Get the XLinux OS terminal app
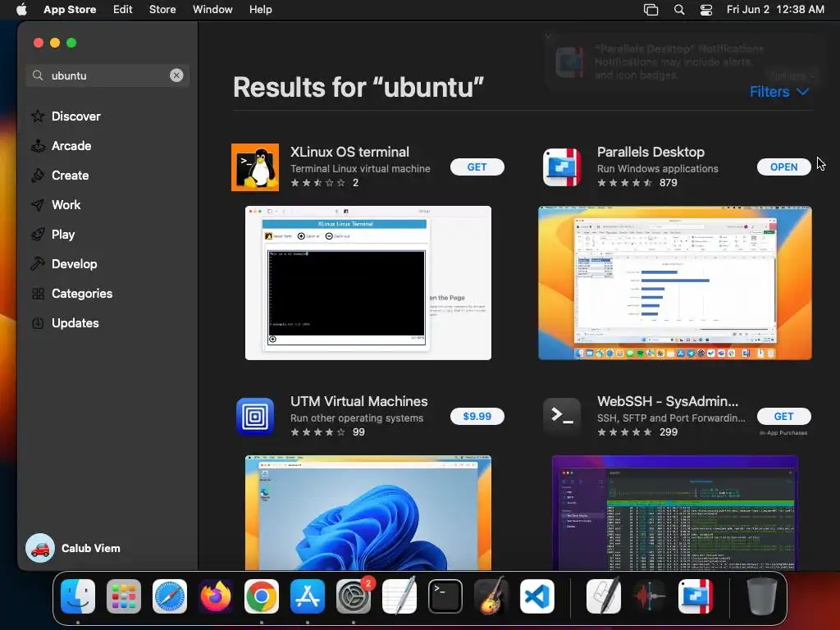This screenshot has width=840, height=630. [x=477, y=167]
